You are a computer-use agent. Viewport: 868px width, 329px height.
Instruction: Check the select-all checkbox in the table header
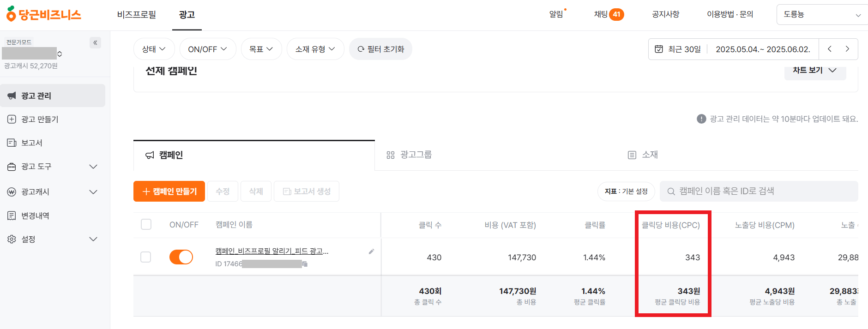click(x=146, y=224)
